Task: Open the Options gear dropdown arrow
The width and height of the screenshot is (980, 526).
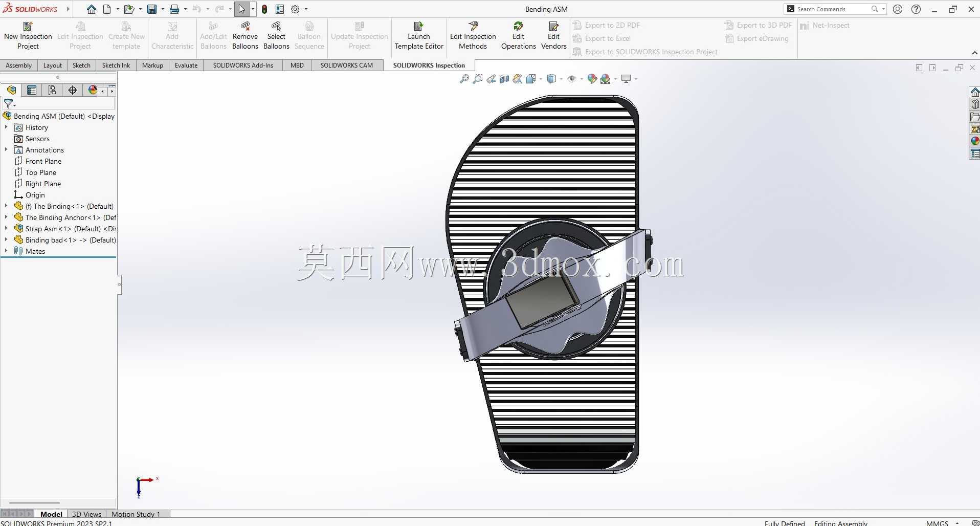Action: point(306,9)
